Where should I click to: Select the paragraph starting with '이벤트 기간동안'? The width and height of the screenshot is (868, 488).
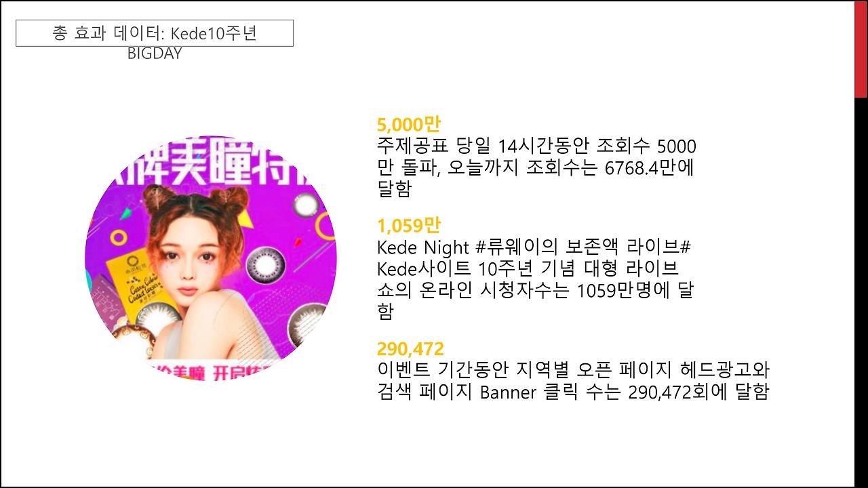573,382
